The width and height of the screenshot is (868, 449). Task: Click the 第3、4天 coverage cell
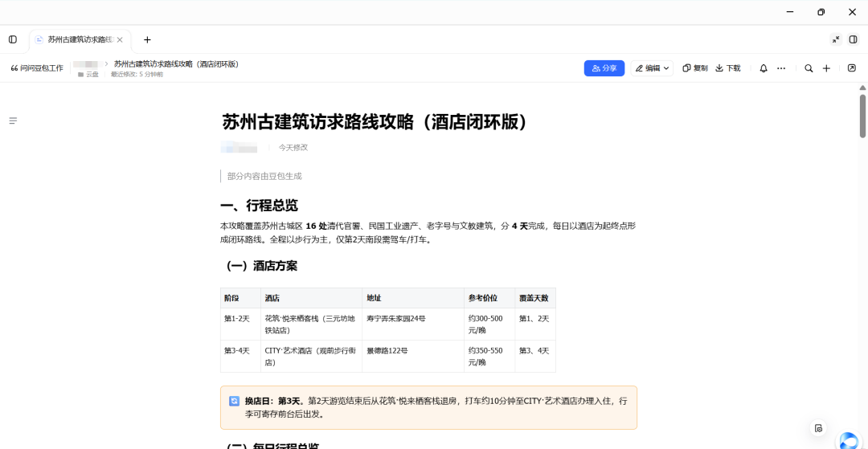point(535,356)
